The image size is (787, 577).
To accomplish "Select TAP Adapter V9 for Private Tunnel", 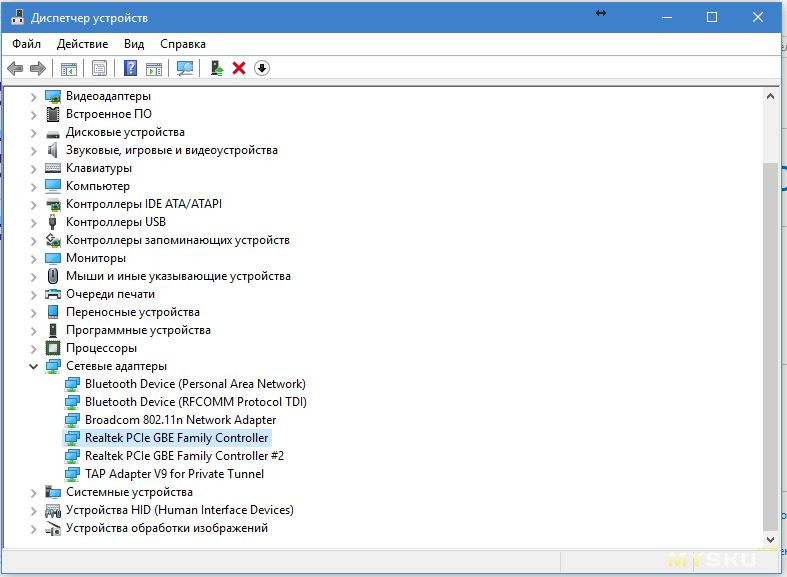I will coord(174,474).
